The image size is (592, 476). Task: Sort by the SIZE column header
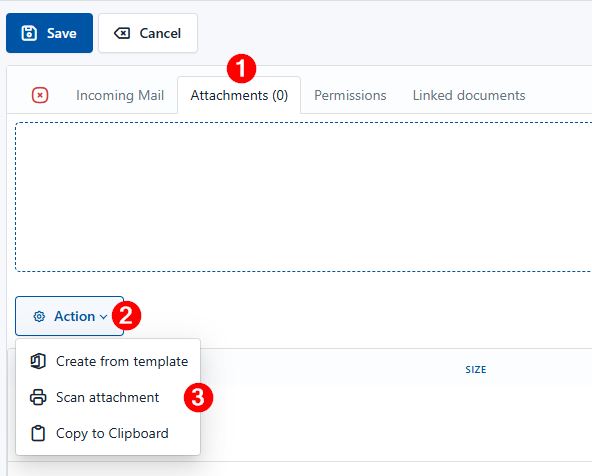476,370
